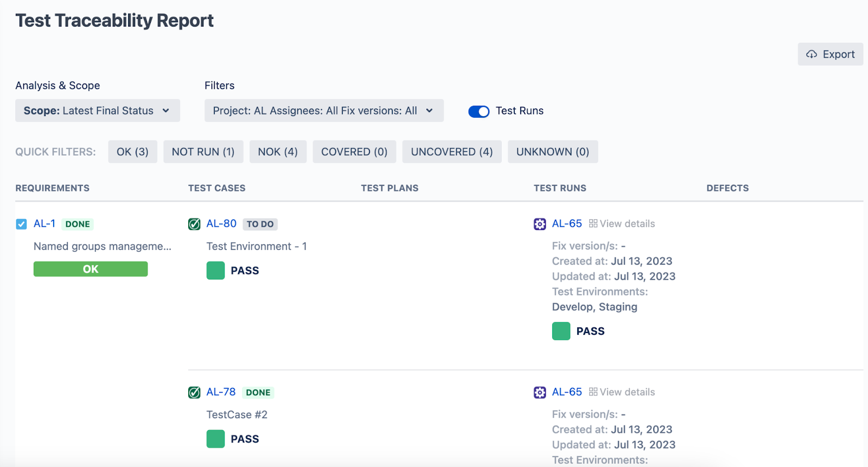Screen dimensions: 868x467
Task: Disable the Test Runs toggle
Action: pos(478,111)
